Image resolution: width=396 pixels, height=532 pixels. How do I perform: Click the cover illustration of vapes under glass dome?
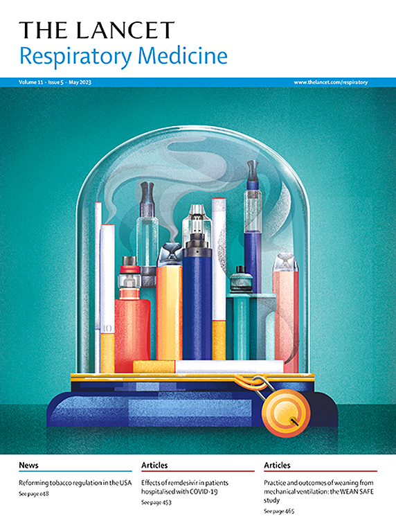[198, 270]
